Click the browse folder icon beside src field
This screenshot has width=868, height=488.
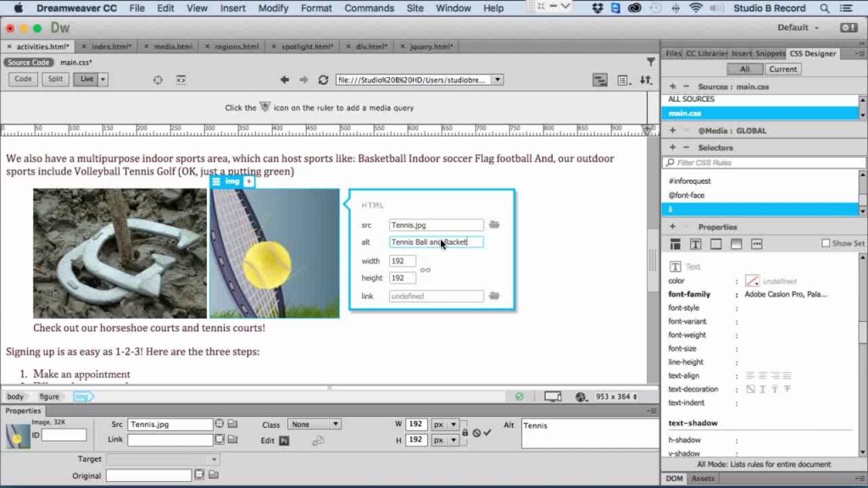[x=494, y=225]
